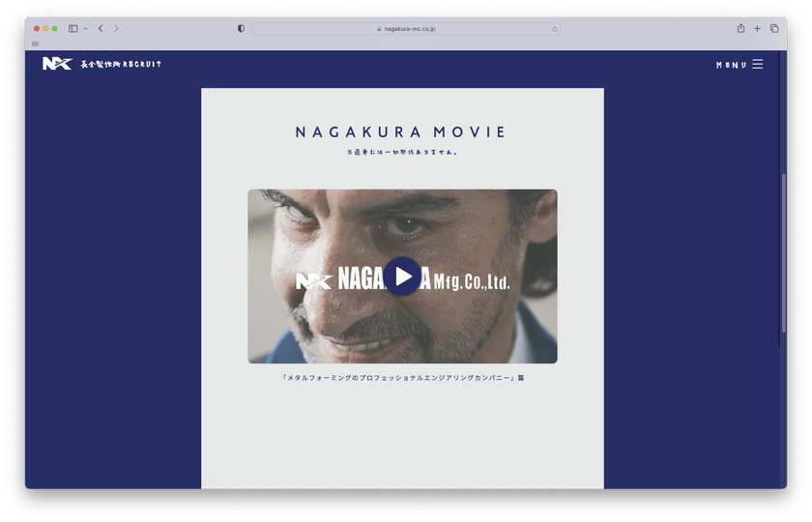Viewport: 812px width, 522px height.
Task: Open the privacy report shield icon
Action: 241,28
